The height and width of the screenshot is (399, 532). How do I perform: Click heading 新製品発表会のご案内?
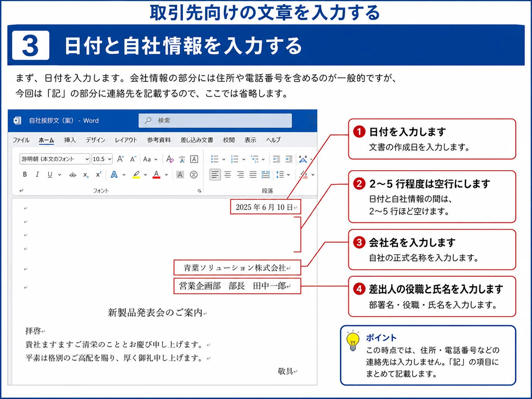(x=155, y=313)
